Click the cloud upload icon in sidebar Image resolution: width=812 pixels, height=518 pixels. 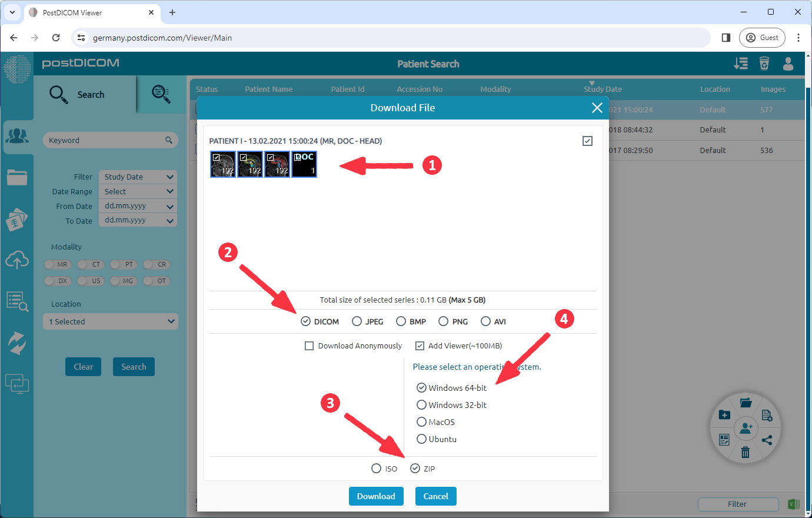pyautogui.click(x=17, y=260)
